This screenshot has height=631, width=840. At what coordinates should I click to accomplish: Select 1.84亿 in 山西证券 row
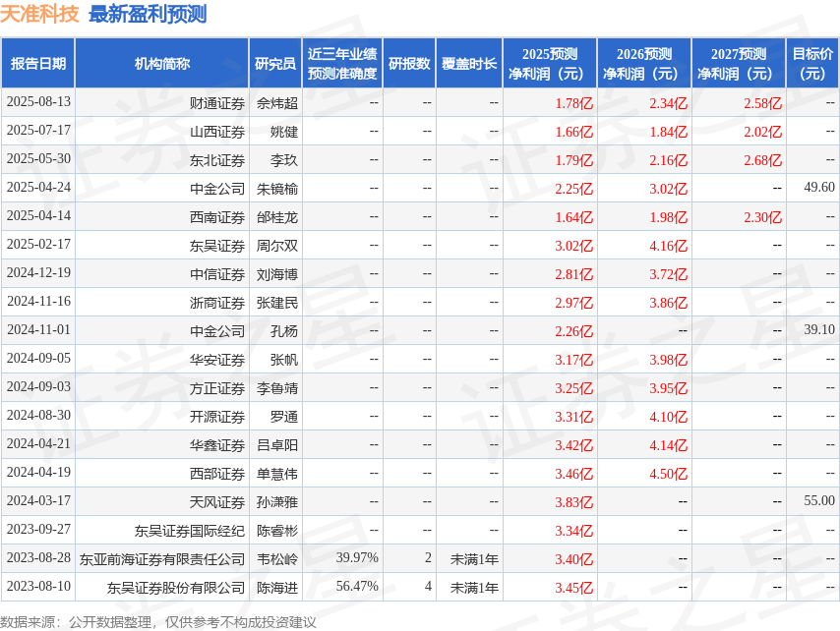coord(668,132)
